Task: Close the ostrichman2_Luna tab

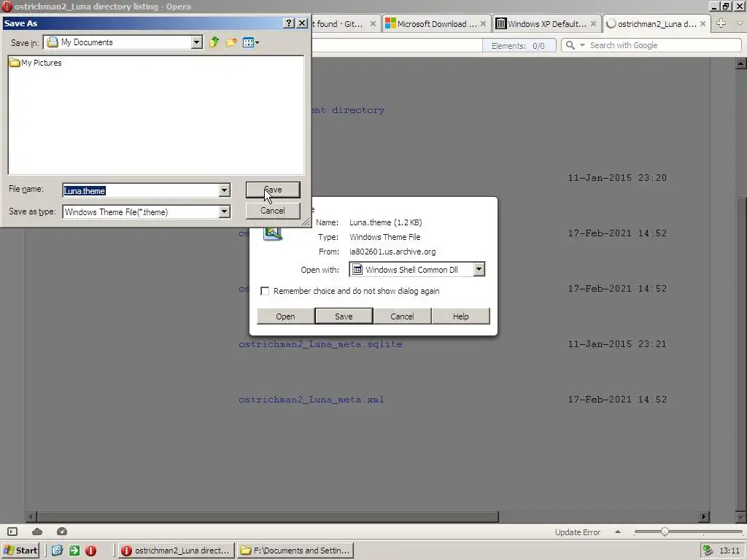Action: coord(703,24)
